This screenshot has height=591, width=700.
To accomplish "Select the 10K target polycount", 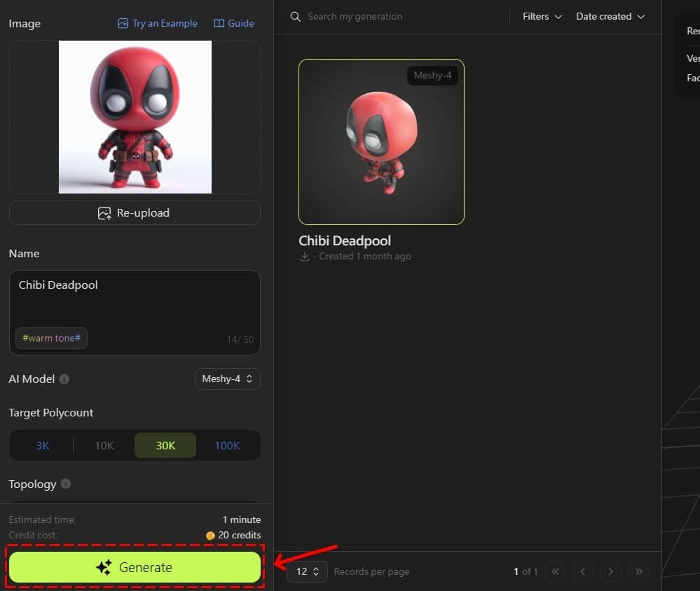I will coord(104,445).
